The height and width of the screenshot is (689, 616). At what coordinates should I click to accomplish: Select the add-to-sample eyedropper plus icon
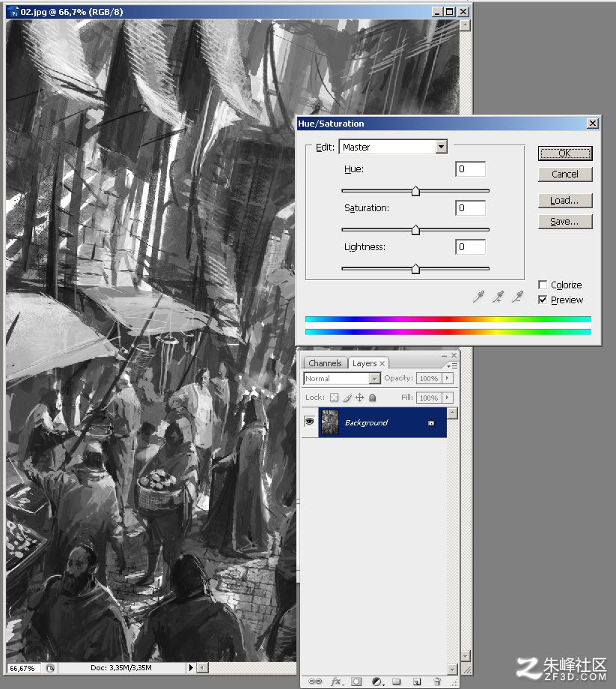point(498,297)
